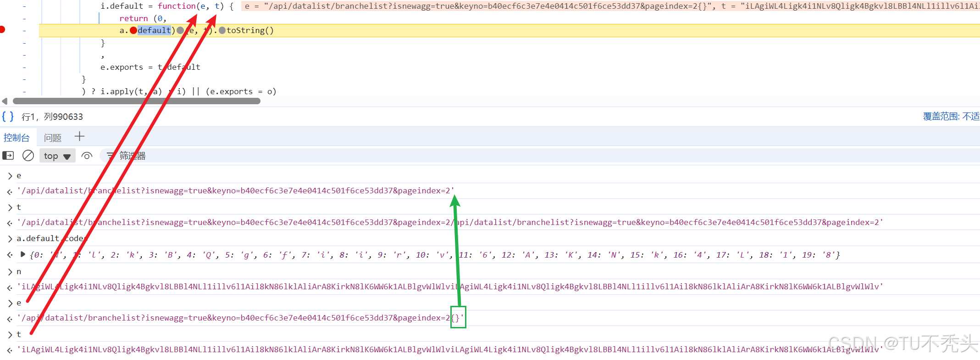Toggle inline breakpoint marker before (e, t)
Screen dimensions: 980x360
(x=180, y=30)
